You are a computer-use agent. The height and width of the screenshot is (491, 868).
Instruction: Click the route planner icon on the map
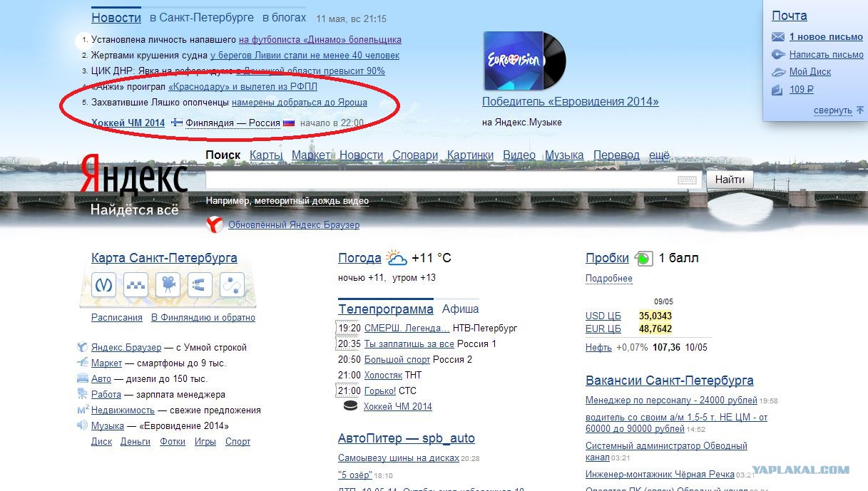(x=232, y=285)
